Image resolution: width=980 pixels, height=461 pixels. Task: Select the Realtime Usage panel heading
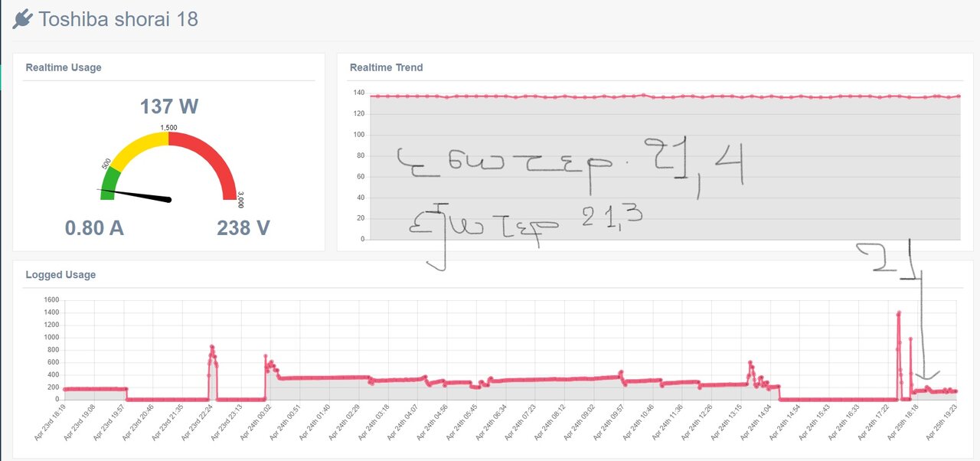click(64, 67)
